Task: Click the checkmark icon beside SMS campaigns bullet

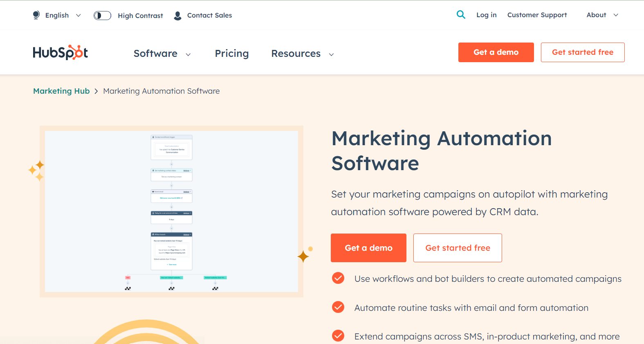Action: (x=338, y=336)
